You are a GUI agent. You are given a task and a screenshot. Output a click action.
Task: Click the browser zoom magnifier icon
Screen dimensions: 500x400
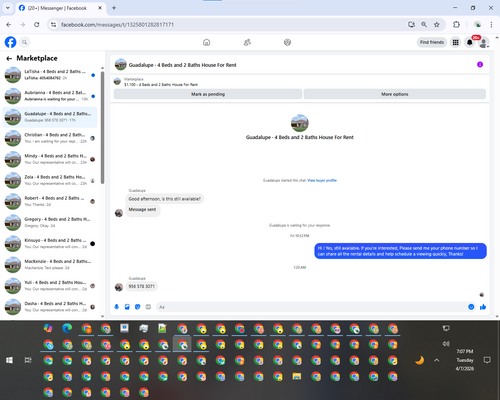click(x=424, y=24)
